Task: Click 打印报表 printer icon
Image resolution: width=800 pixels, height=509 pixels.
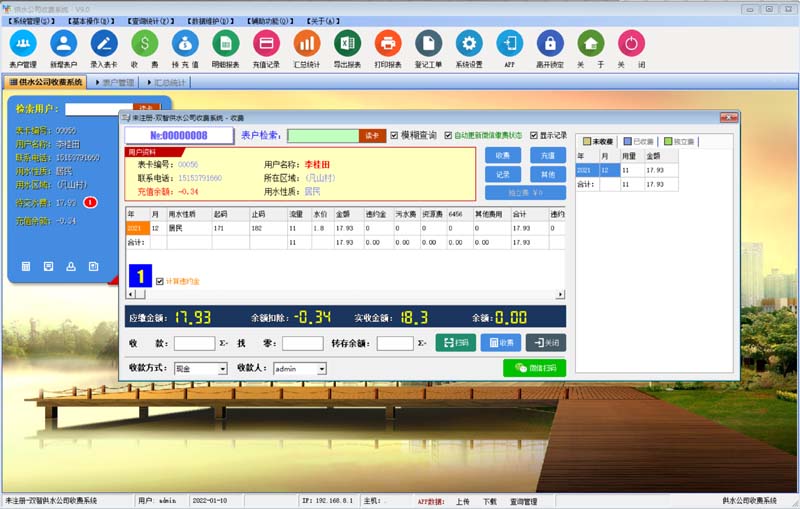Action: coord(388,44)
